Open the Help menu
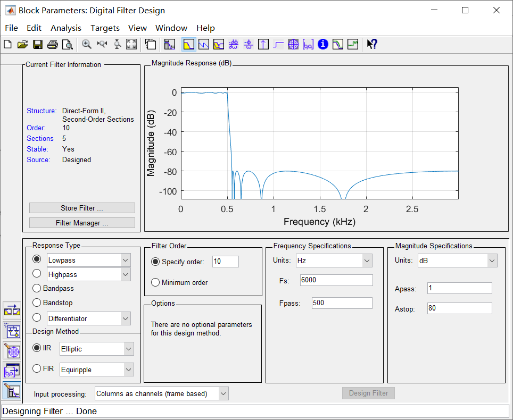513x420 pixels. pos(205,28)
